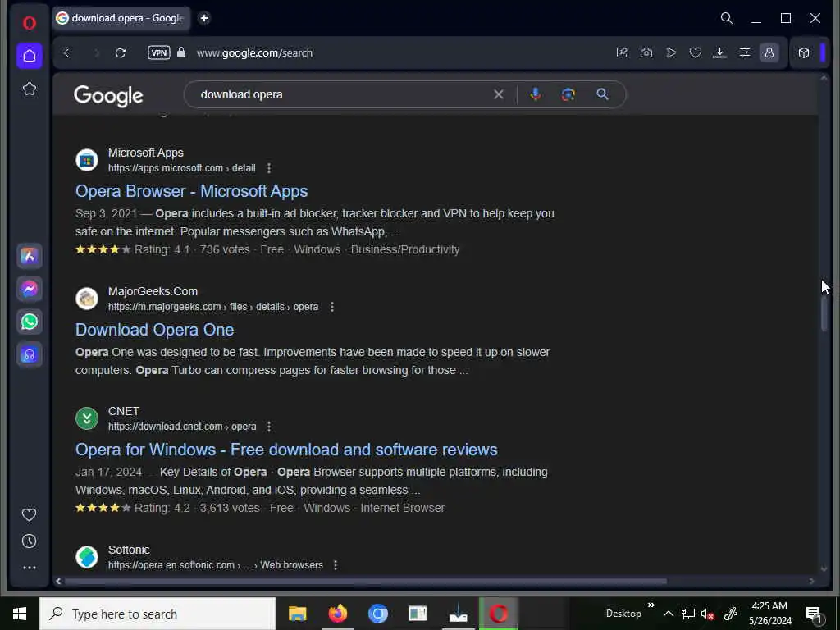The height and width of the screenshot is (630, 840).
Task: Show hidden system tray icons
Action: (x=668, y=614)
